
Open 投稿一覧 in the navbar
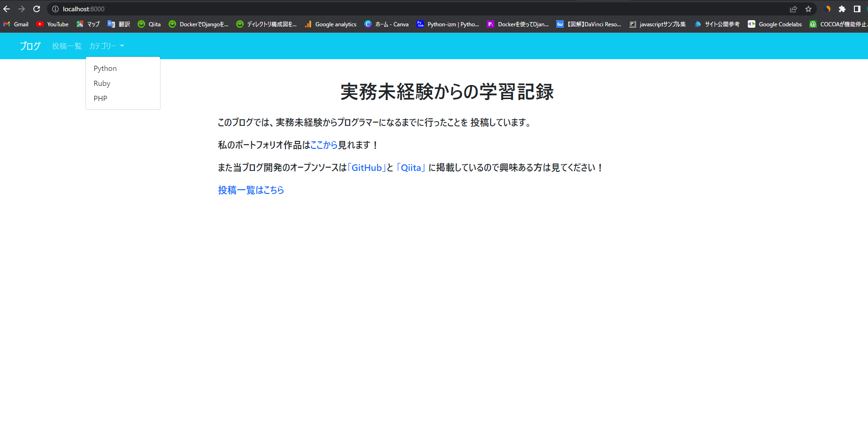point(67,46)
